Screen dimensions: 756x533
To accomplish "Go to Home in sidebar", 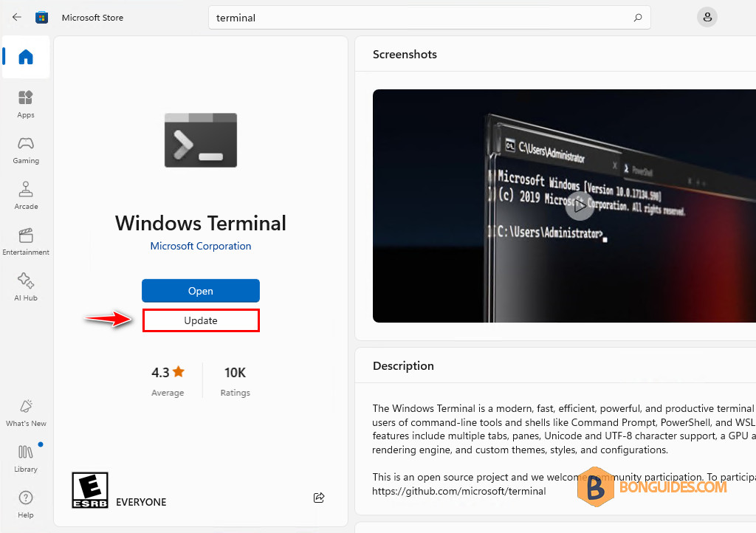I will pos(26,57).
